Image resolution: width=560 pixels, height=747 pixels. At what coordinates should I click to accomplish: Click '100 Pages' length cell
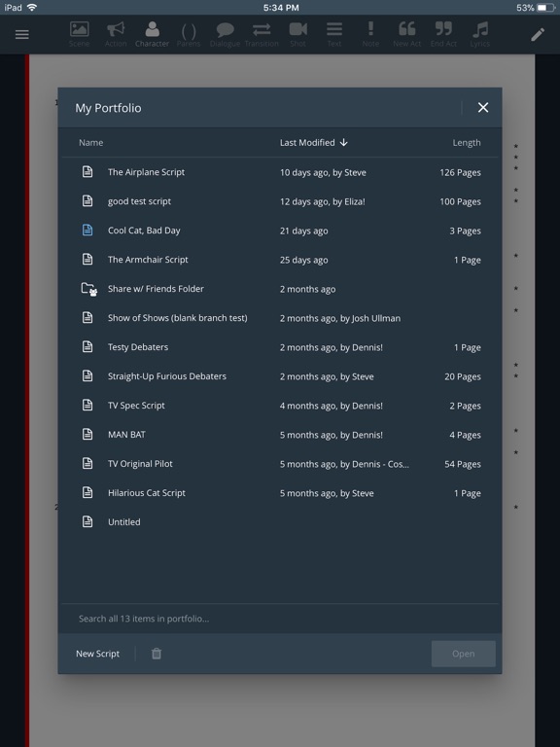pos(460,201)
